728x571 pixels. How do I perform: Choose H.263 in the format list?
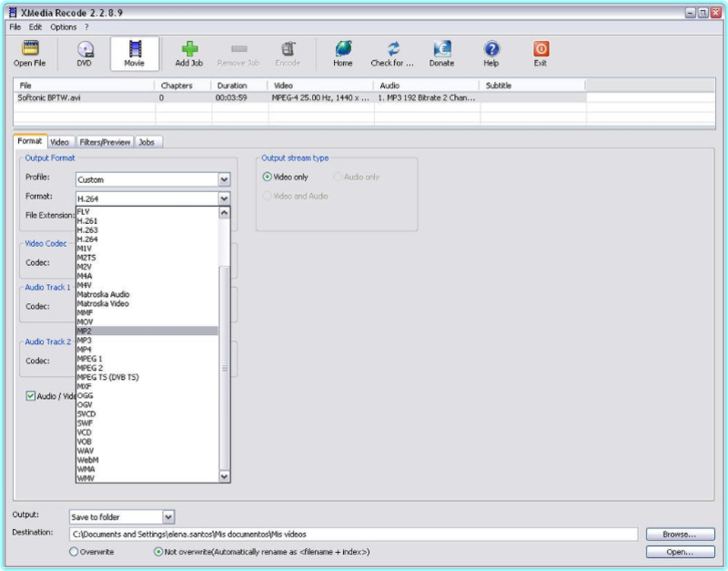coord(147,230)
